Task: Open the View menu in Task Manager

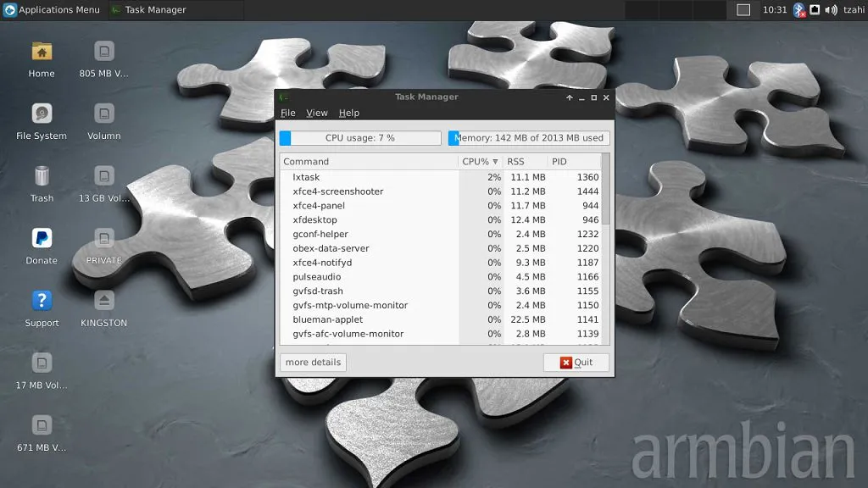Action: [317, 113]
